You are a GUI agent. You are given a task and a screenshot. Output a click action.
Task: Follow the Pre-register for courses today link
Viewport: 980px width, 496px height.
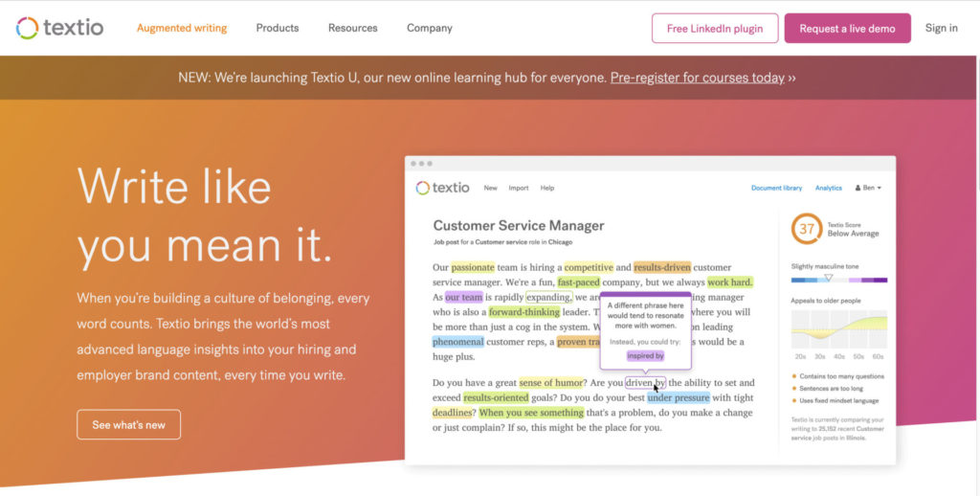pyautogui.click(x=698, y=78)
